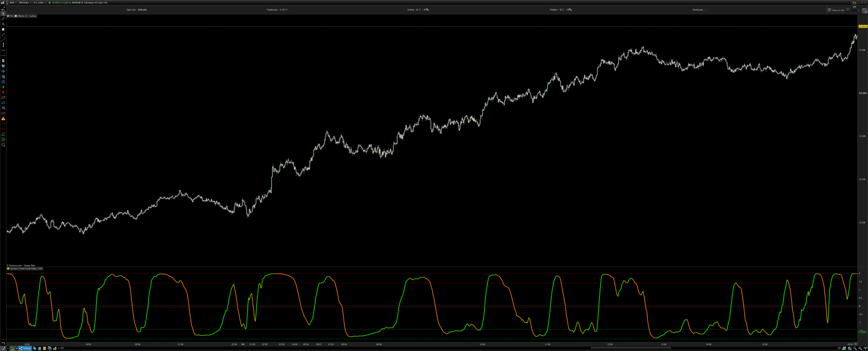Open the 10 k unités dropdown
868x351 pixels.
(x=39, y=3)
